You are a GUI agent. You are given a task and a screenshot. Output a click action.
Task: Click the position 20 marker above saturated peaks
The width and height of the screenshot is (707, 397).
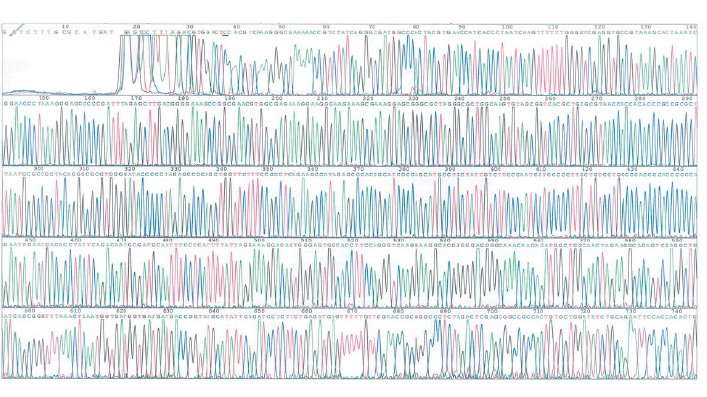tap(137, 27)
